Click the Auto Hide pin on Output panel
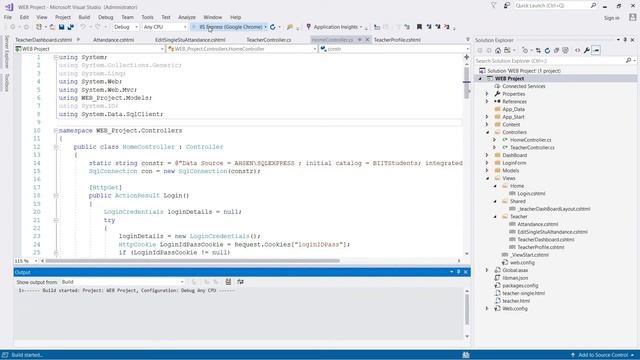 458,272
